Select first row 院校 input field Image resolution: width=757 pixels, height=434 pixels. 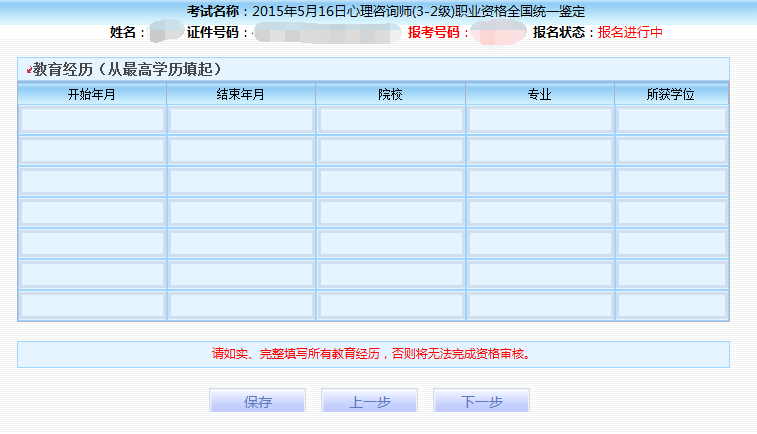pos(390,120)
